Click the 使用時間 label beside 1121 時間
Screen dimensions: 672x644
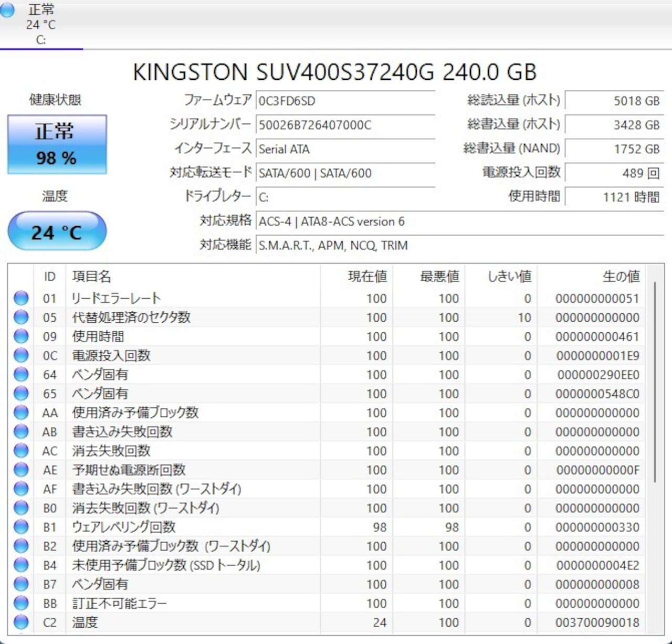tap(534, 196)
